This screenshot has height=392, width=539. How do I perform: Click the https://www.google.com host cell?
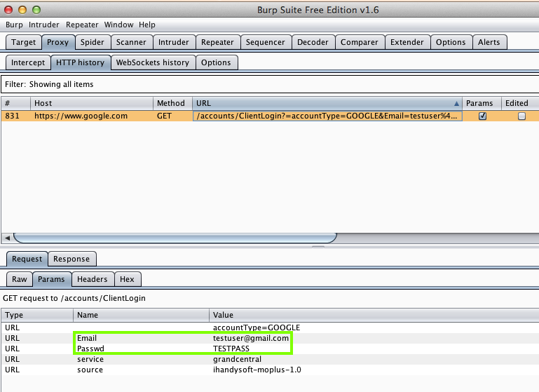click(92, 116)
